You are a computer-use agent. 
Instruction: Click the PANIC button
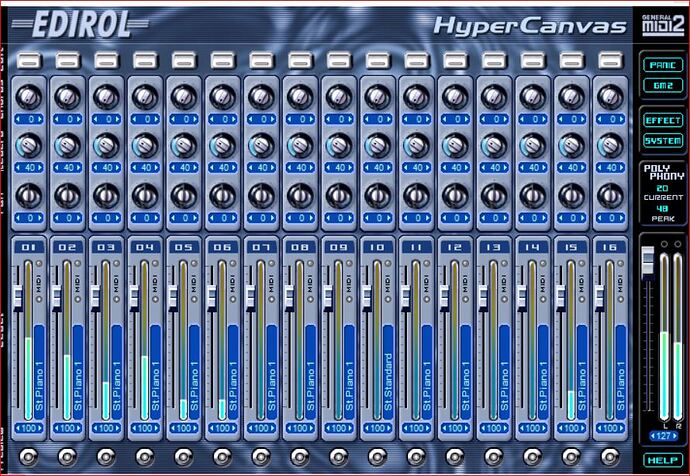(663, 65)
